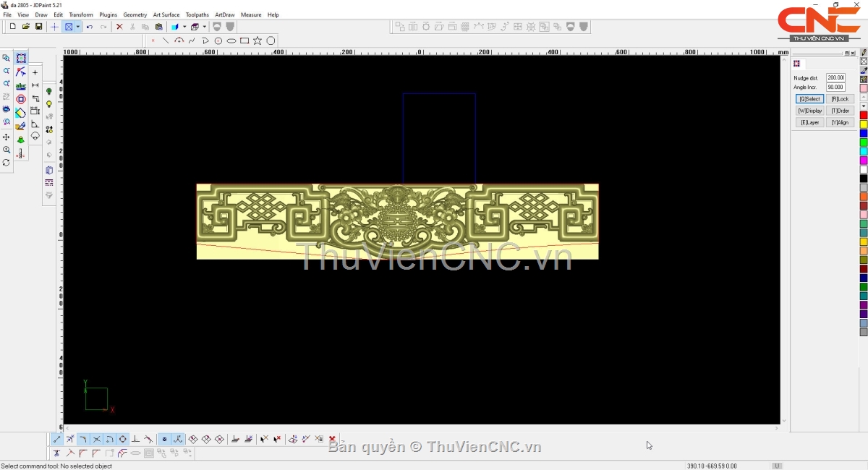Select the Arc drawing tool
This screenshot has height=470, width=868.
pos(179,41)
